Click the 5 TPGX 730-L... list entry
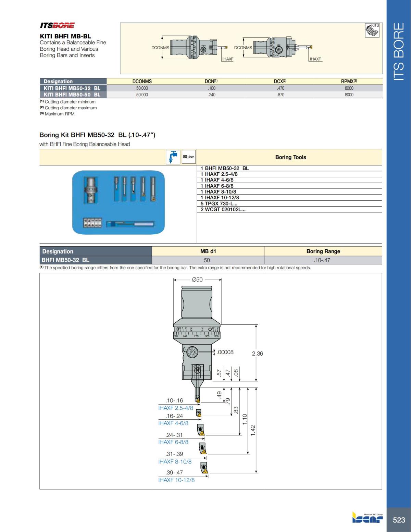The width and height of the screenshot is (411, 532). tap(219, 203)
